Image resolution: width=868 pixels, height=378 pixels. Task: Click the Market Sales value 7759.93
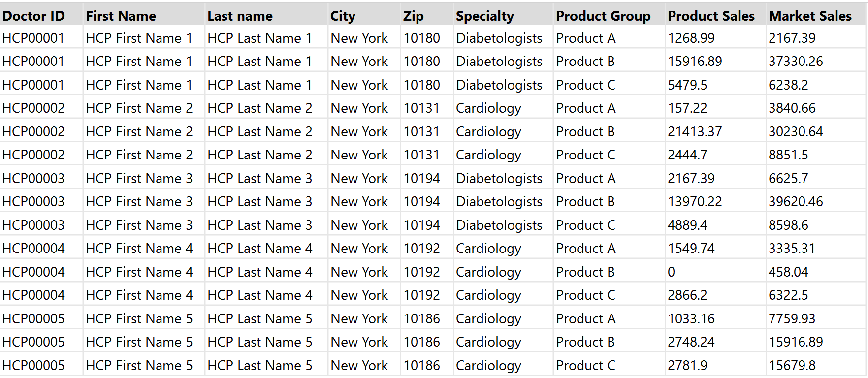(x=792, y=318)
